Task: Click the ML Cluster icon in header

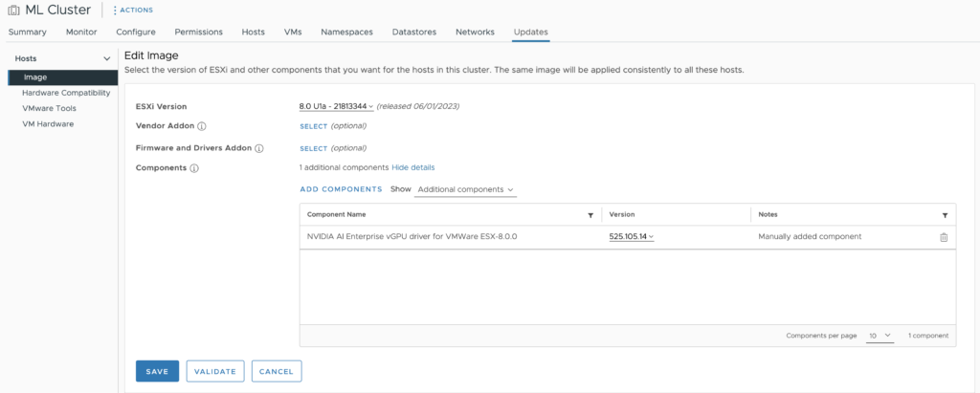Action: pyautogui.click(x=13, y=10)
